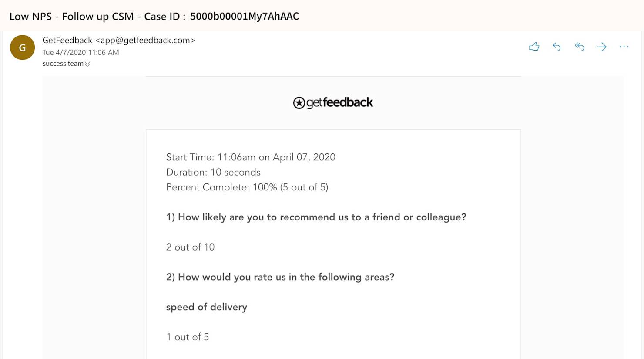Click the Tue 4/7/2020 11:06 AM timestamp

coord(80,52)
